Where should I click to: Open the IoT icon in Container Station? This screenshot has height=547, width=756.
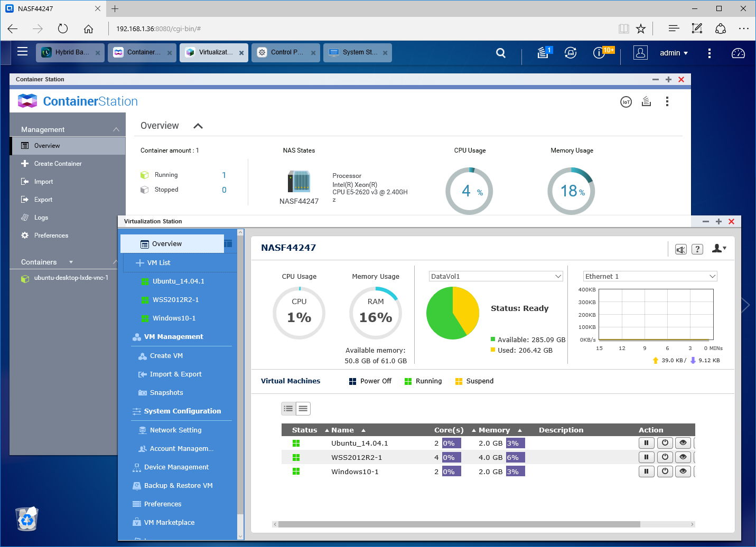click(626, 102)
